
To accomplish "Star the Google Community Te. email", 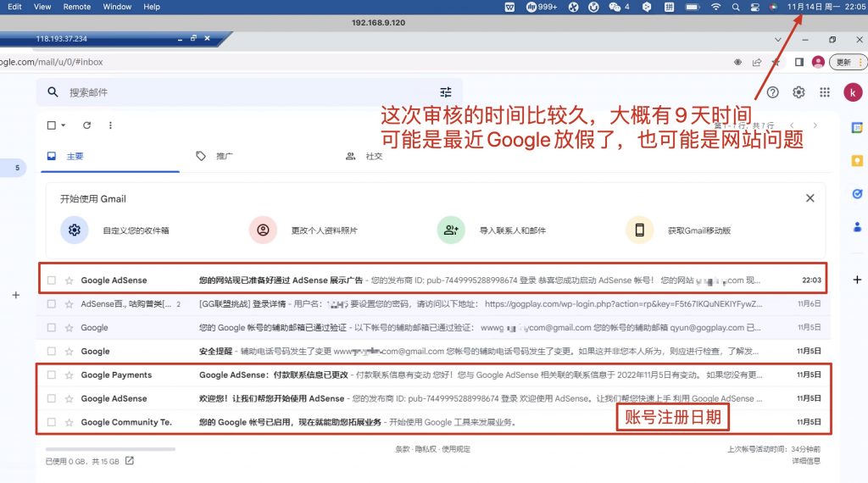I will 70,422.
